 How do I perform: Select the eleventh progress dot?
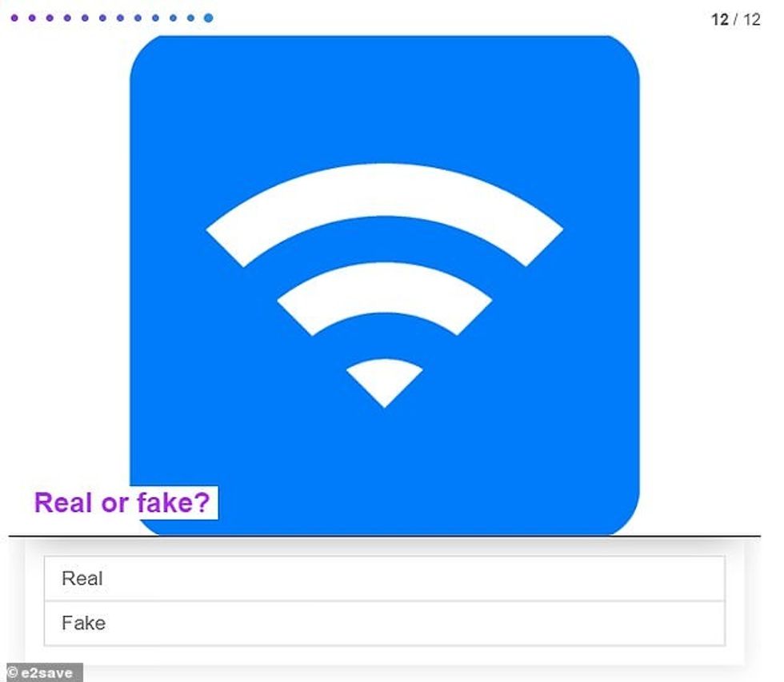(x=190, y=18)
